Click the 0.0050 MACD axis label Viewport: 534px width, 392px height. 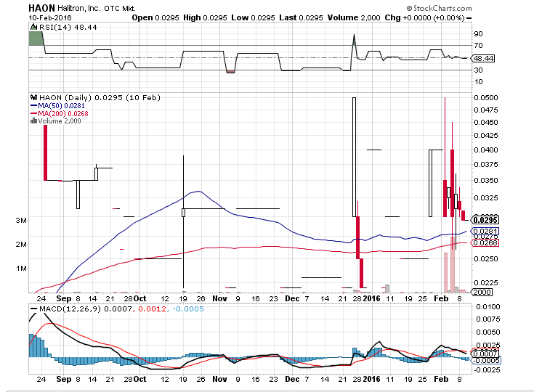pyautogui.click(x=488, y=332)
